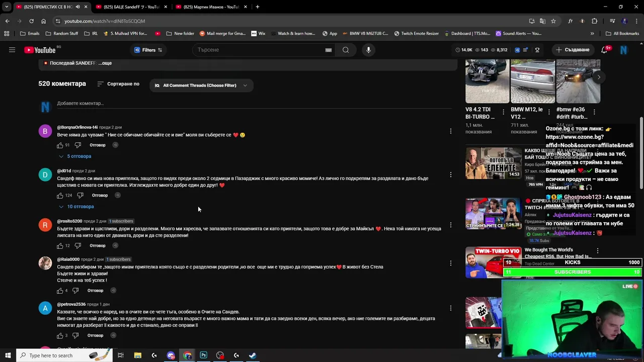Image resolution: width=644 pixels, height=362 pixels.
Task: Open the Random Stuff bookmark folder
Action: click(61, 34)
